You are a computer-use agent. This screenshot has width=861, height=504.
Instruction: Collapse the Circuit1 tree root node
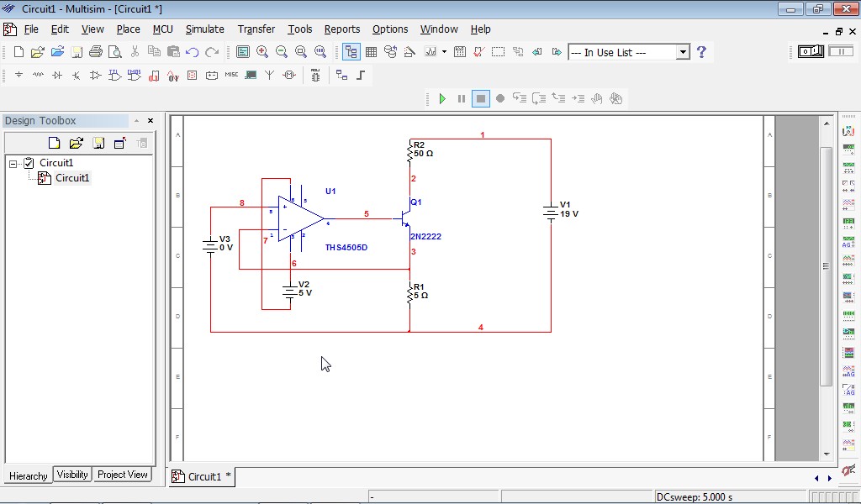tap(13, 164)
